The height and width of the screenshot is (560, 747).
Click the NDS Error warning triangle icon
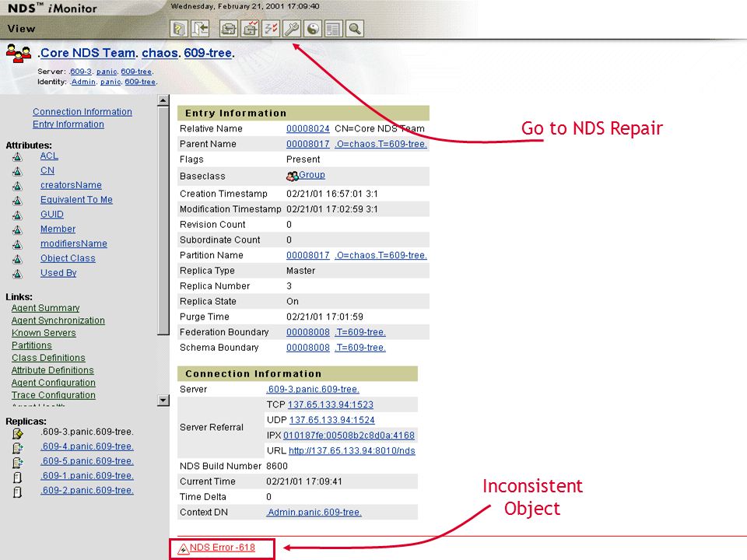(x=184, y=549)
